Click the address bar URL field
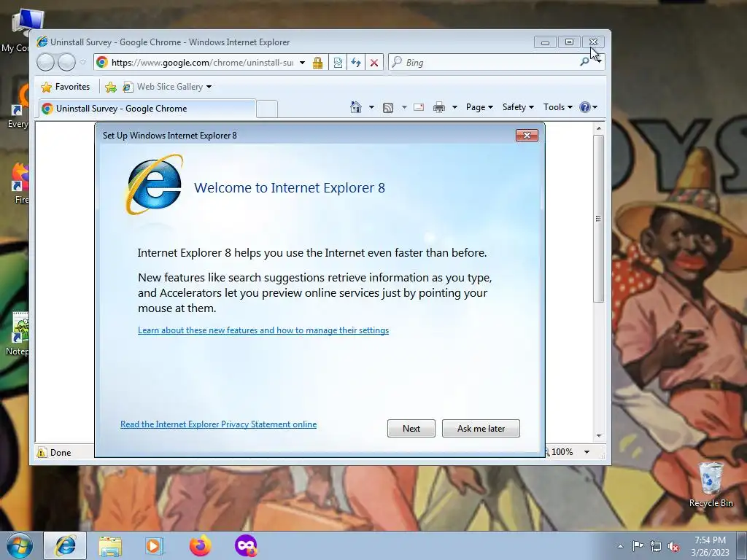The width and height of the screenshot is (747, 560). (203, 63)
